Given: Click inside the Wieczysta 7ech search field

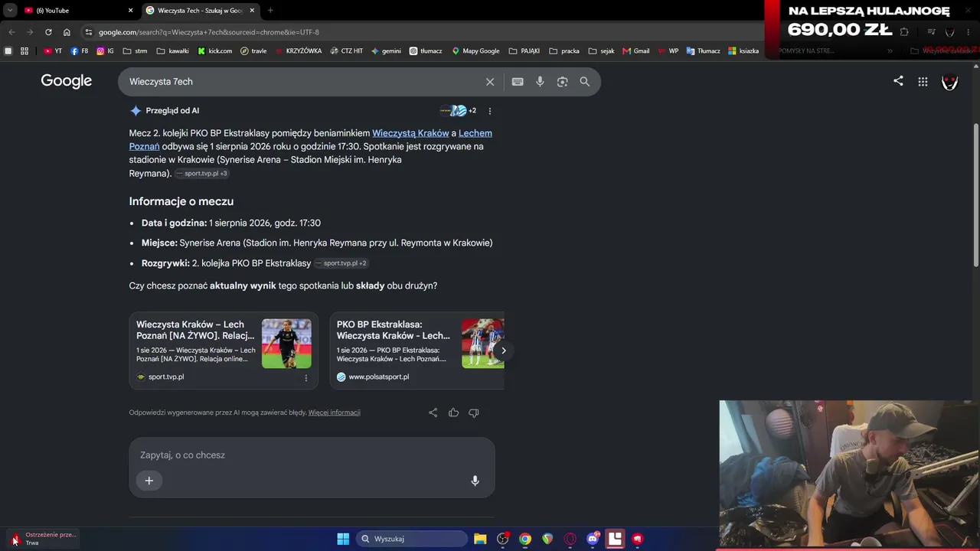Looking at the screenshot, I should [302, 82].
